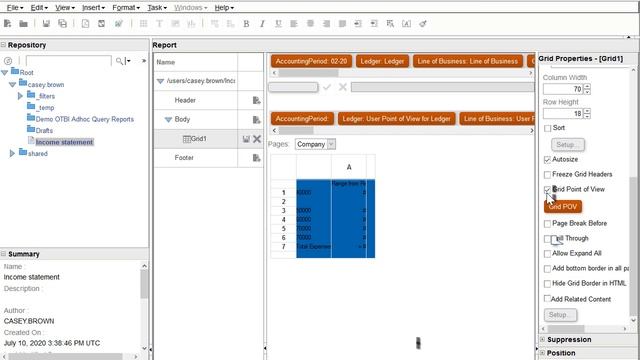Enable the Sort checkbox
The width and height of the screenshot is (640, 360).
(548, 128)
